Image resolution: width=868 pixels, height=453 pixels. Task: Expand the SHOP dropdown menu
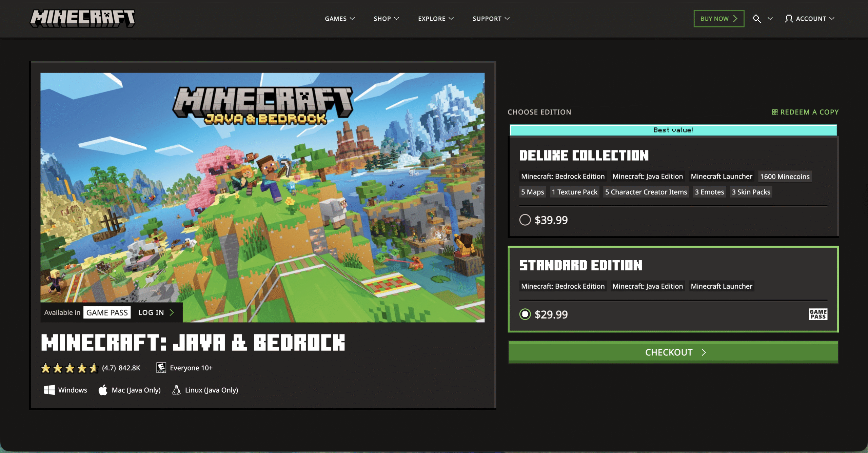[386, 19]
